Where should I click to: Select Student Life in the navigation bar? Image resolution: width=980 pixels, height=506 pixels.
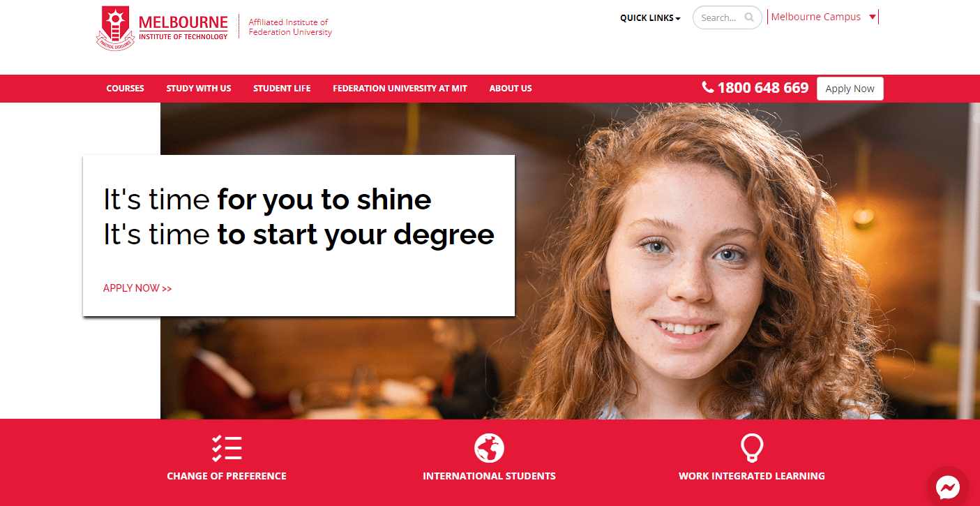click(282, 89)
